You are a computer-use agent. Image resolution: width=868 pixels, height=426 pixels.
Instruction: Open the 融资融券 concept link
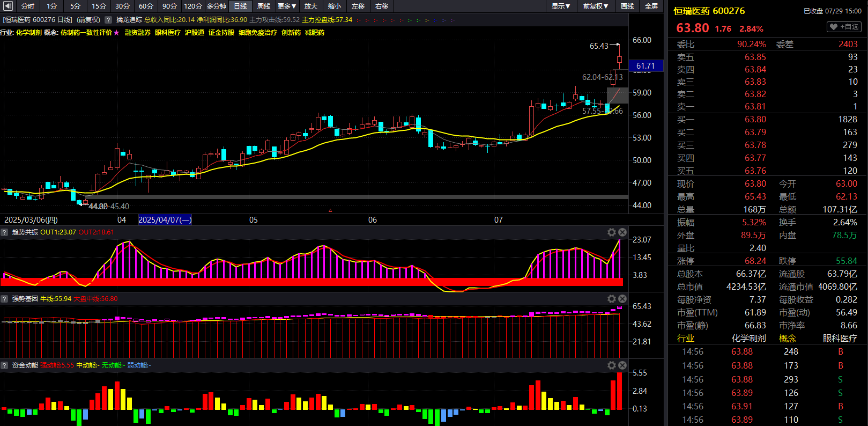(138, 33)
